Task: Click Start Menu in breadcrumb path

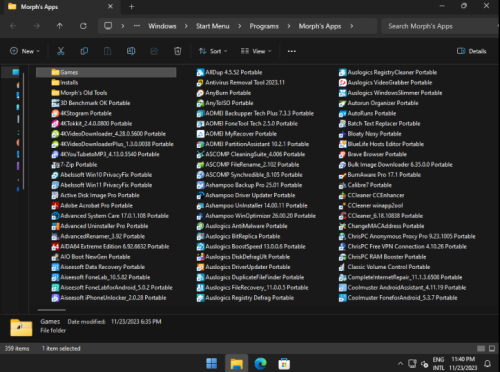Action: tap(213, 26)
